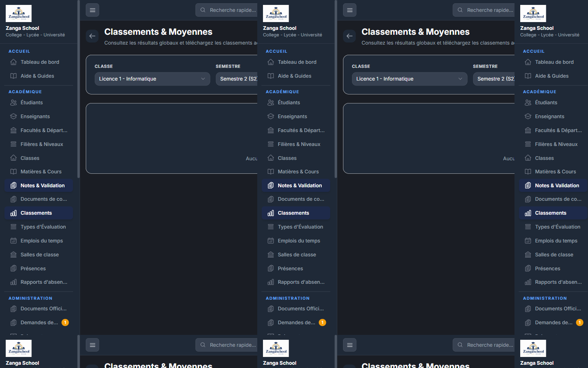Image resolution: width=588 pixels, height=368 pixels.
Task: Select Classements label in the middle sidebar
Action: (294, 213)
